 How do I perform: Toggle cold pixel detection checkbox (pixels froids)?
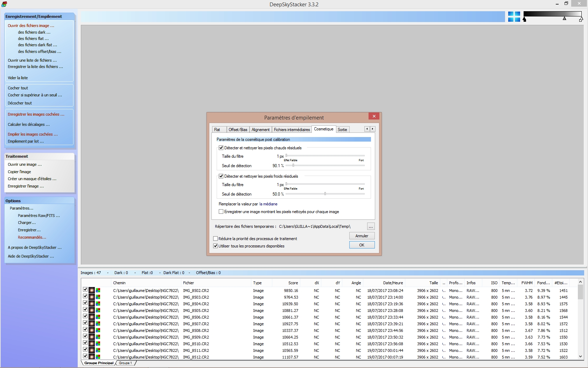coord(221,176)
